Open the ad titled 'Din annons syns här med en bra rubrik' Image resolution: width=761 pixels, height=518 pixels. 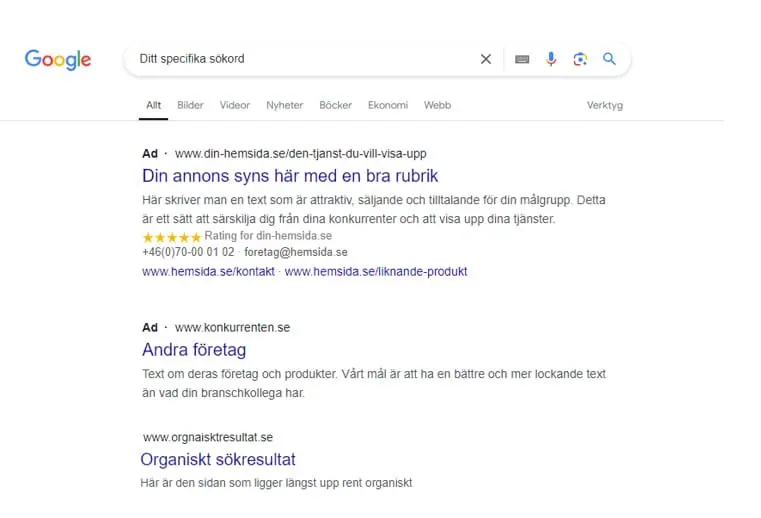tap(290, 176)
